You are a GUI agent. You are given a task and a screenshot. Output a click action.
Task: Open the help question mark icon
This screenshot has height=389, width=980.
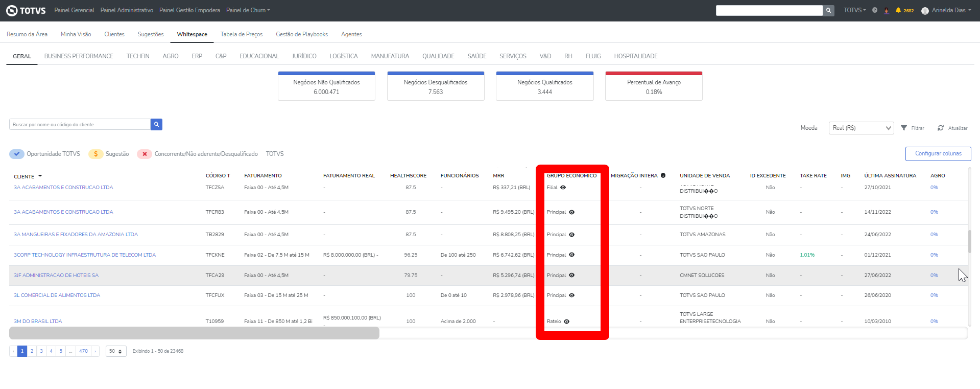[x=875, y=10]
